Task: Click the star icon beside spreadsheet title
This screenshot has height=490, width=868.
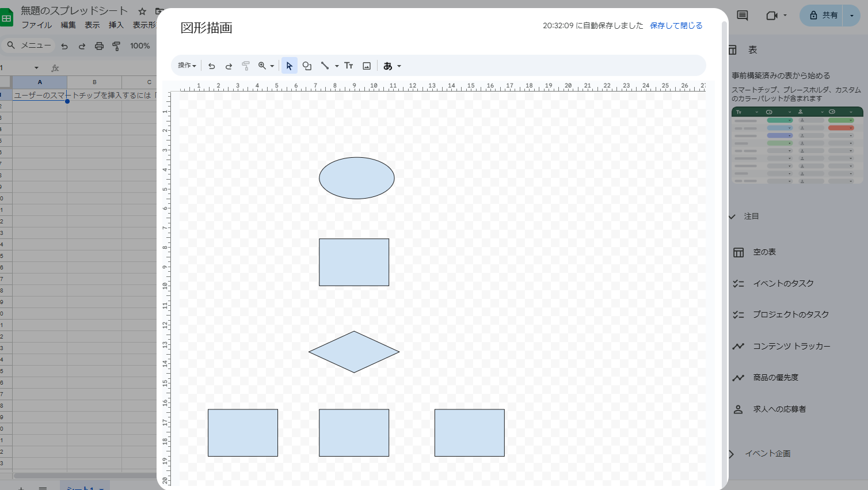Action: tap(142, 11)
